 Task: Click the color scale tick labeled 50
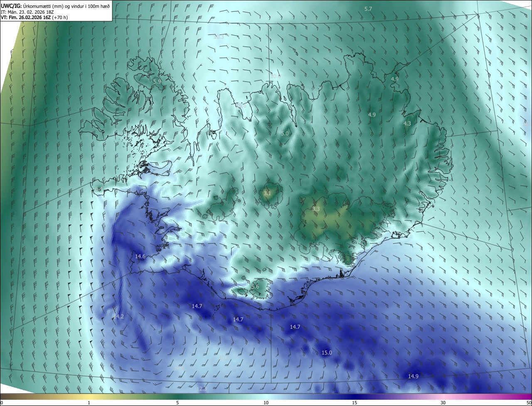(529, 403)
